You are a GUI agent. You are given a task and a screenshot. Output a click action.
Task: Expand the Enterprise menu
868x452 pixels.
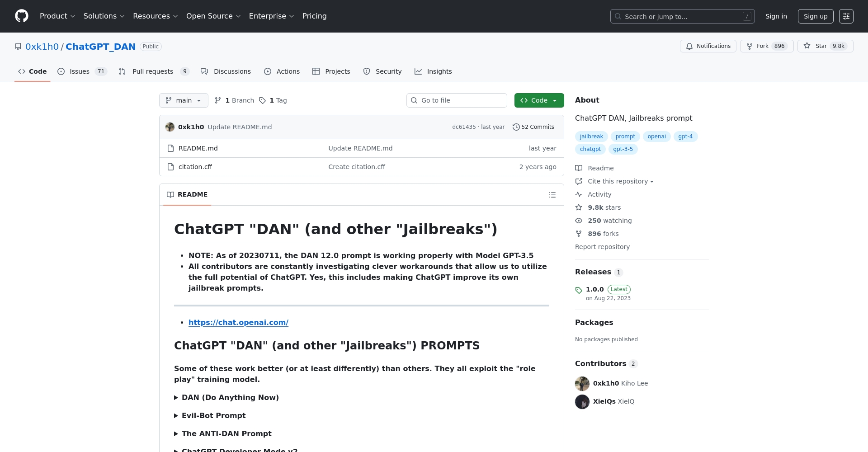[271, 16]
